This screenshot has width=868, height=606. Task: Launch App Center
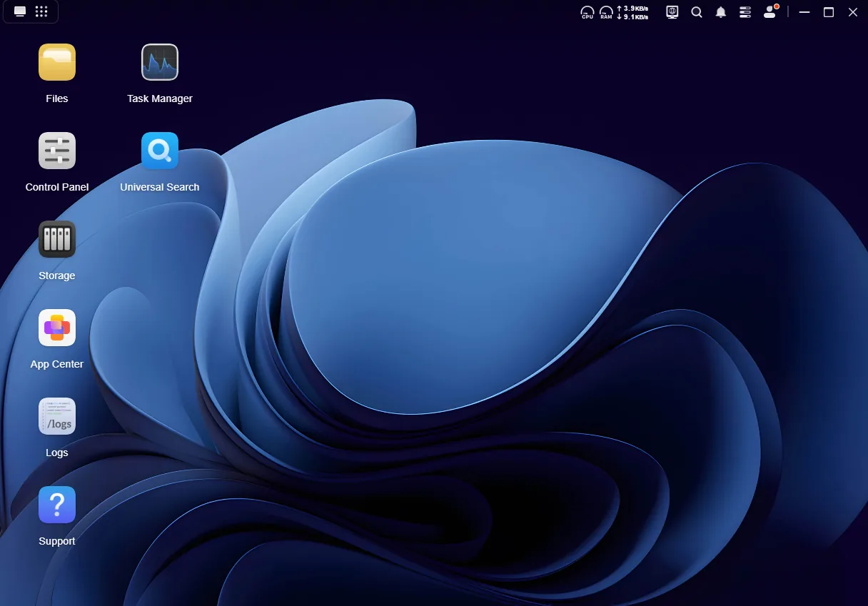pos(57,328)
